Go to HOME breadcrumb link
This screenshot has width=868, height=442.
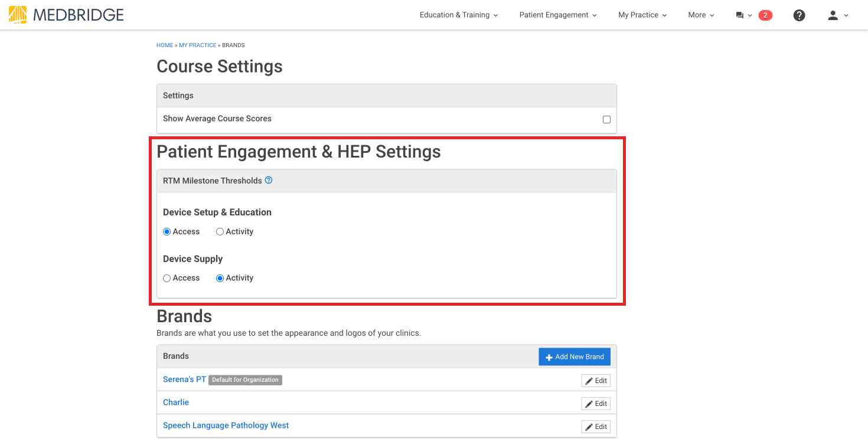click(x=165, y=45)
